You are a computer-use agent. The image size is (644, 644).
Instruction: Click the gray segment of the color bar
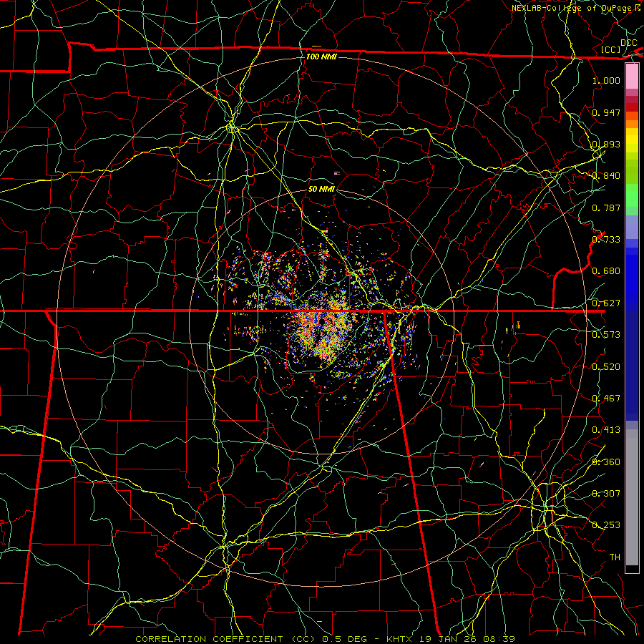[632, 497]
